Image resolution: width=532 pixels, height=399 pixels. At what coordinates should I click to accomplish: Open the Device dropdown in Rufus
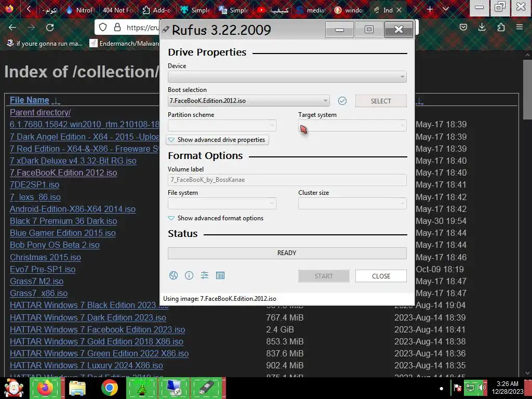(287, 77)
